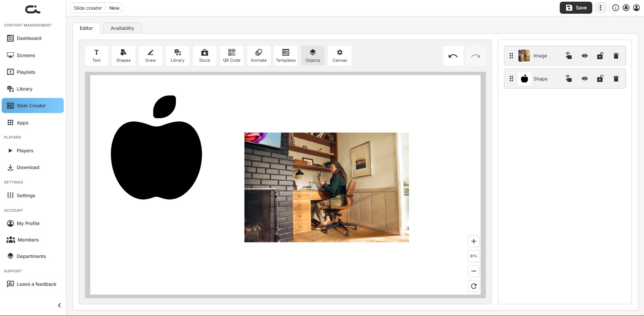644x316 pixels.
Task: Open the Library tool in toolbar
Action: tap(178, 56)
